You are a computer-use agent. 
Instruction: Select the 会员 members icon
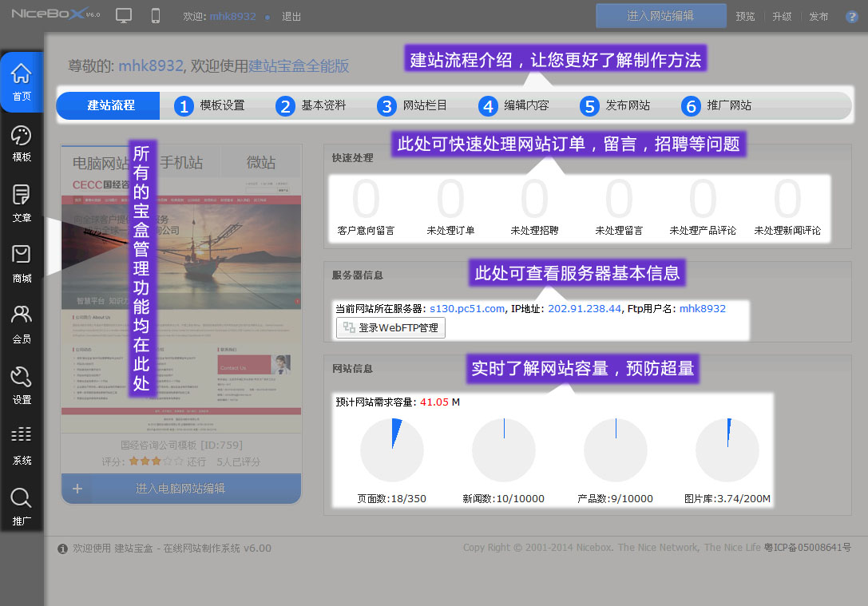[x=22, y=324]
